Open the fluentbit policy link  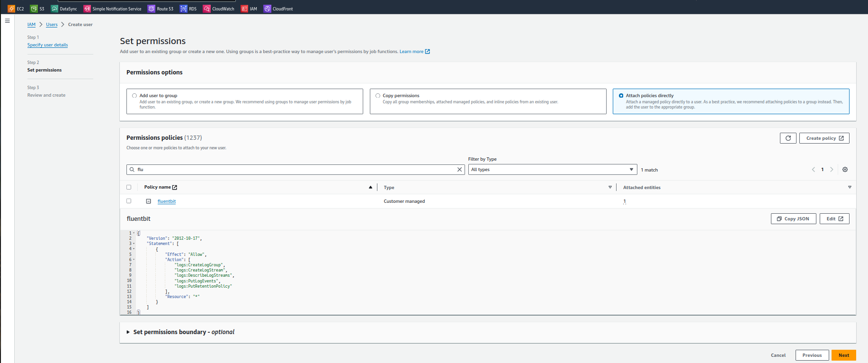click(x=167, y=201)
